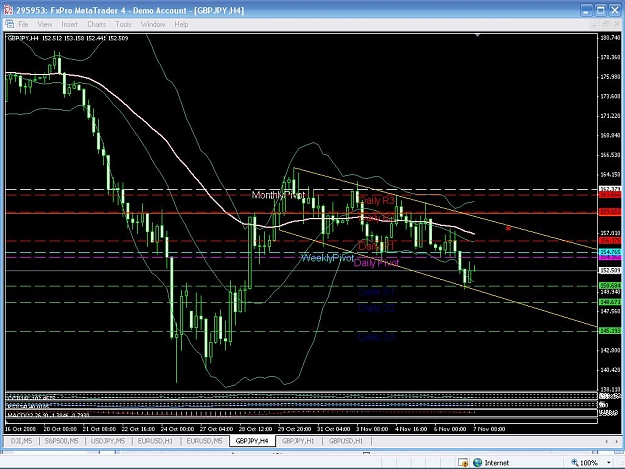Open the Window menu

(x=153, y=24)
